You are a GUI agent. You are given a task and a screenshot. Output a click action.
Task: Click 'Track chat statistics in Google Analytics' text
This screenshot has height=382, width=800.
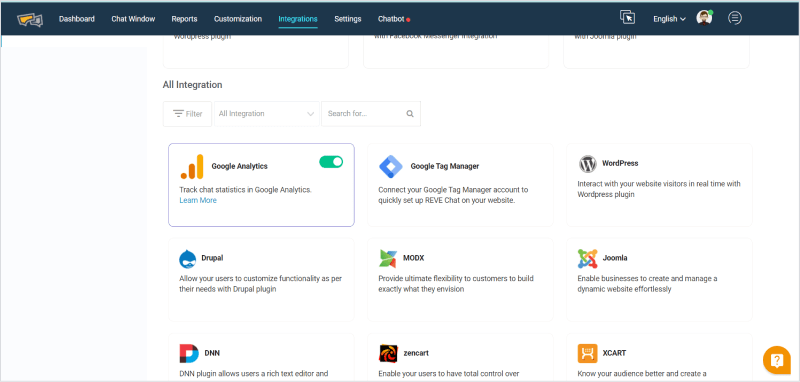click(245, 190)
